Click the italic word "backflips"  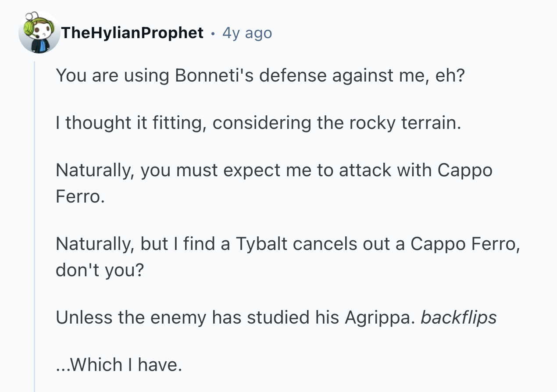458,317
